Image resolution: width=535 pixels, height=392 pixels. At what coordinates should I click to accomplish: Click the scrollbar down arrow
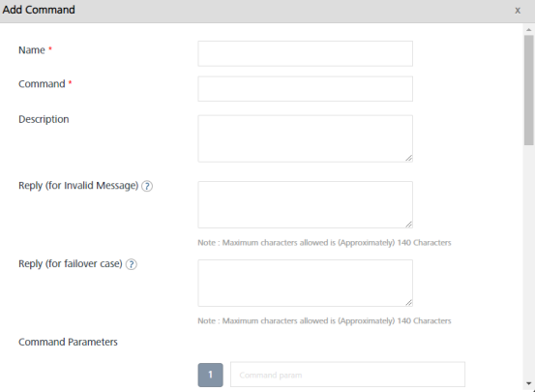click(x=529, y=383)
